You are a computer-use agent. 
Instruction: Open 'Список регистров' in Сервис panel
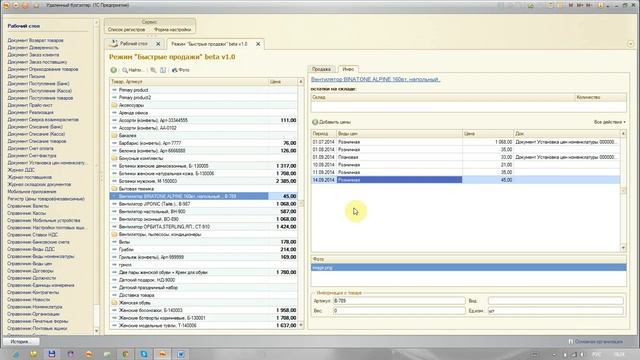(127, 29)
